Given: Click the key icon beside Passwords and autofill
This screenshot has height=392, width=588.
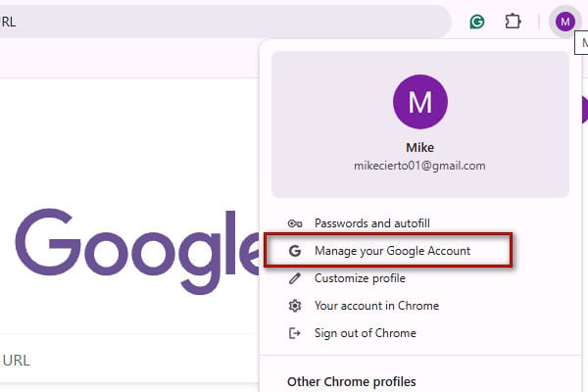Looking at the screenshot, I should [295, 223].
